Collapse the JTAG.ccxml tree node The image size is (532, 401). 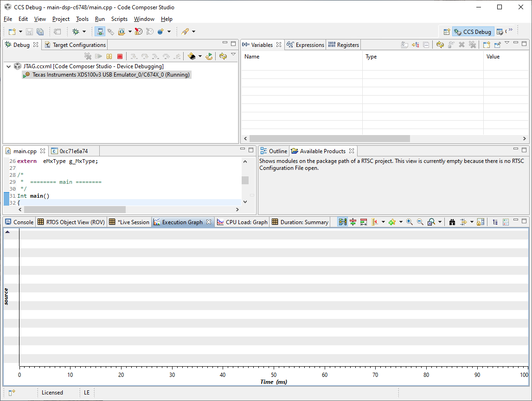coord(8,66)
